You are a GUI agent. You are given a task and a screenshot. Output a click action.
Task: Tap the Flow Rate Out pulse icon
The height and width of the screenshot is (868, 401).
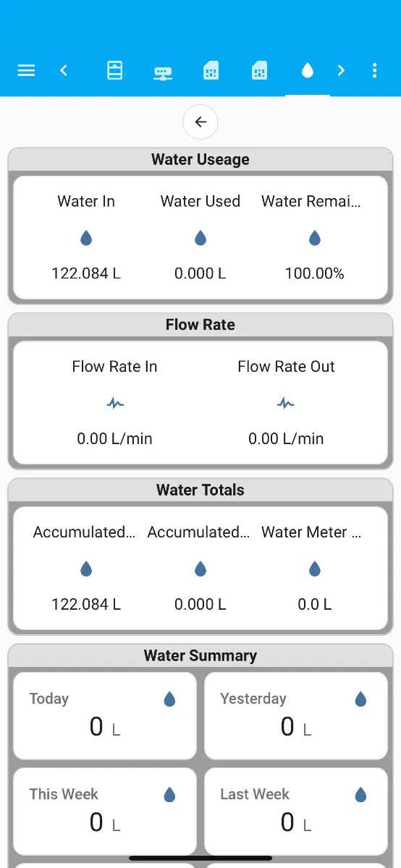pos(286,404)
